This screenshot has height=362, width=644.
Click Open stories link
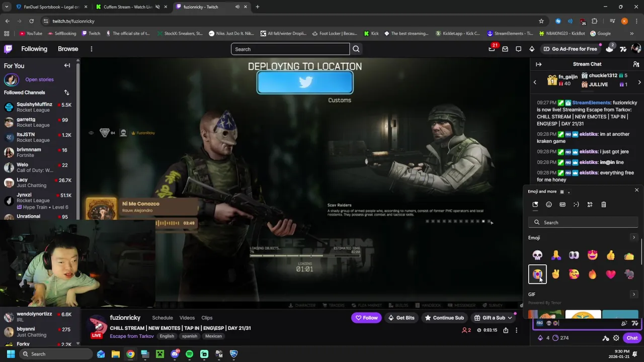coord(39,79)
